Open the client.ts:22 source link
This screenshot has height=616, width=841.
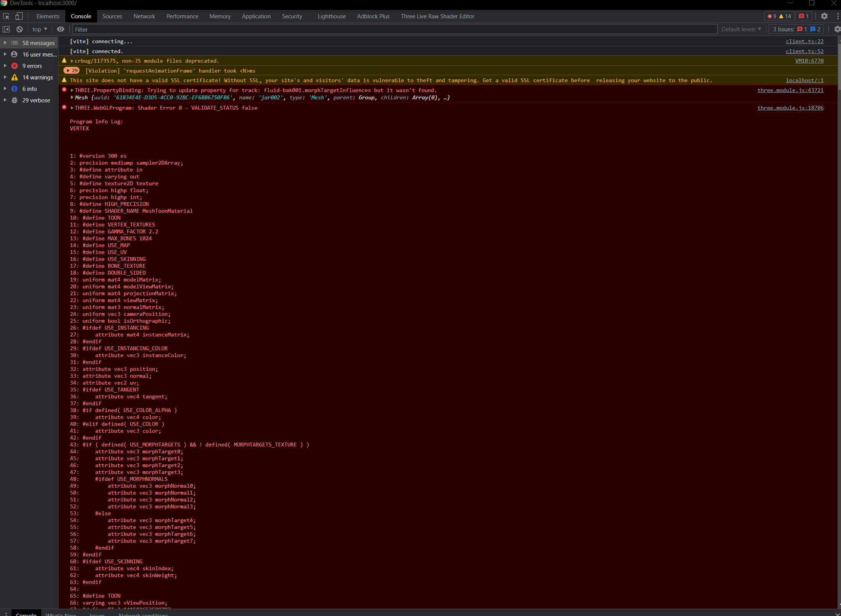(804, 41)
